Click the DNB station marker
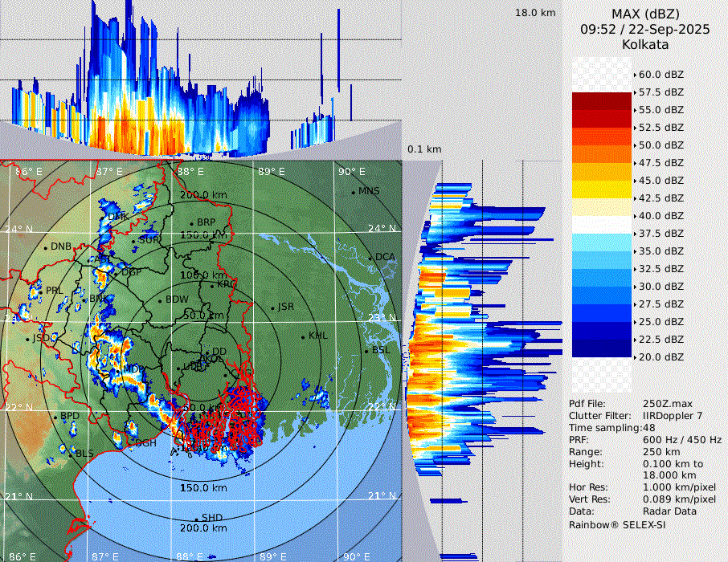Screen dimensions: 728x562 coord(45,247)
